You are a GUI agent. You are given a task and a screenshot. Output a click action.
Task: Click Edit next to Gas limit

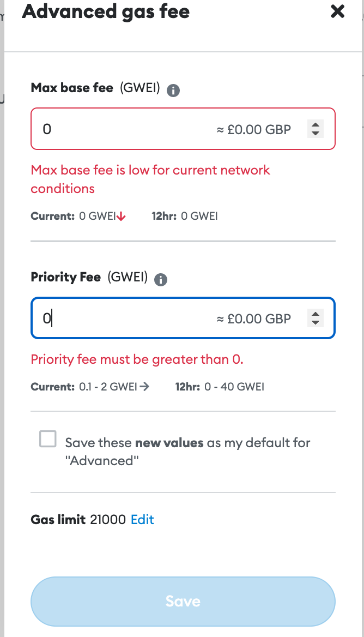[142, 520]
